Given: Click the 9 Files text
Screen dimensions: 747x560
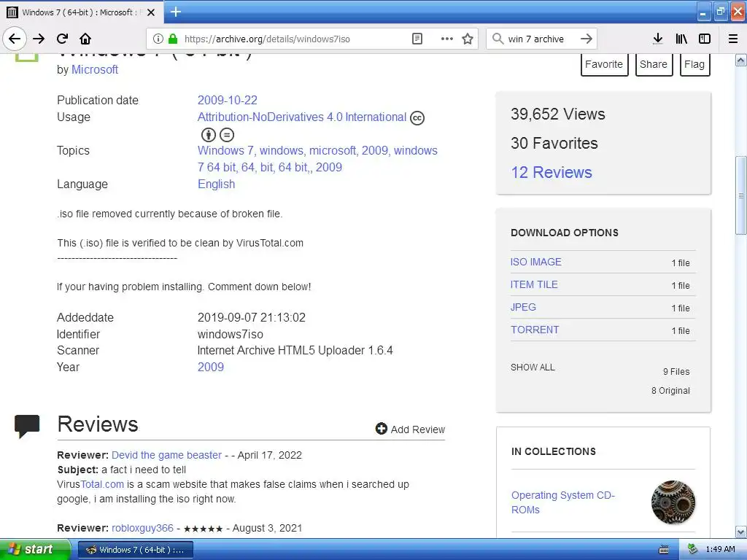Looking at the screenshot, I should [676, 371].
